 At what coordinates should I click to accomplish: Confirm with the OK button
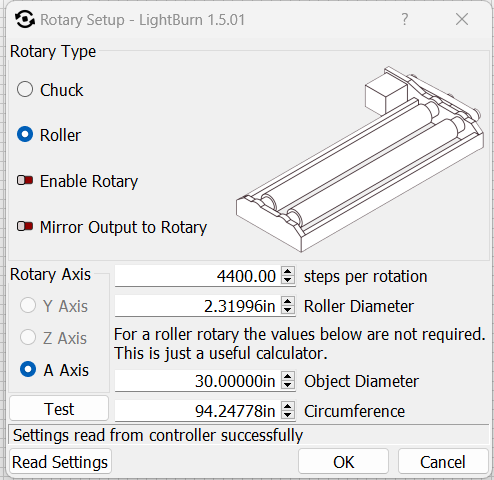343,462
